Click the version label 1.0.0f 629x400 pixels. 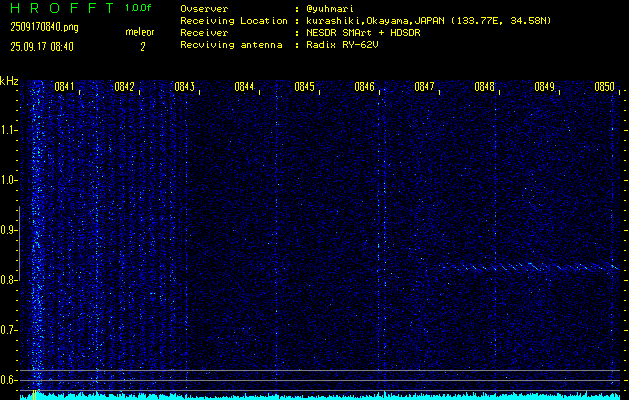coord(138,8)
